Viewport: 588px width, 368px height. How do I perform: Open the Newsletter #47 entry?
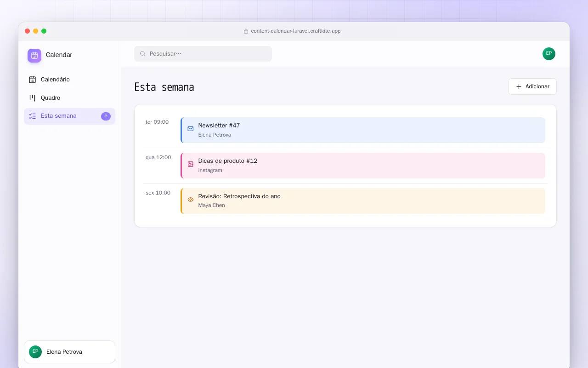363,130
